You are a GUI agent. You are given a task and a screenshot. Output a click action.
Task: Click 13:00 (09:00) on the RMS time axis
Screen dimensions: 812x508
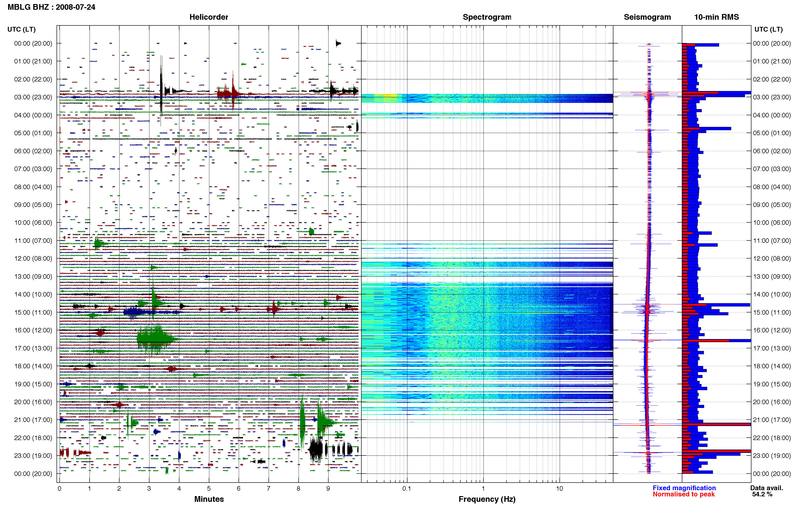772,277
